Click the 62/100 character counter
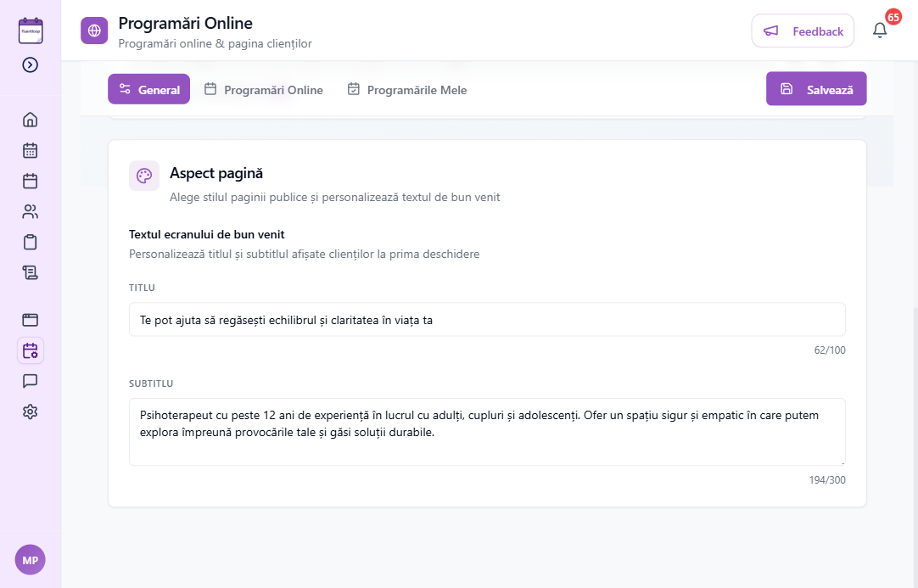The width and height of the screenshot is (918, 588). 830,350
